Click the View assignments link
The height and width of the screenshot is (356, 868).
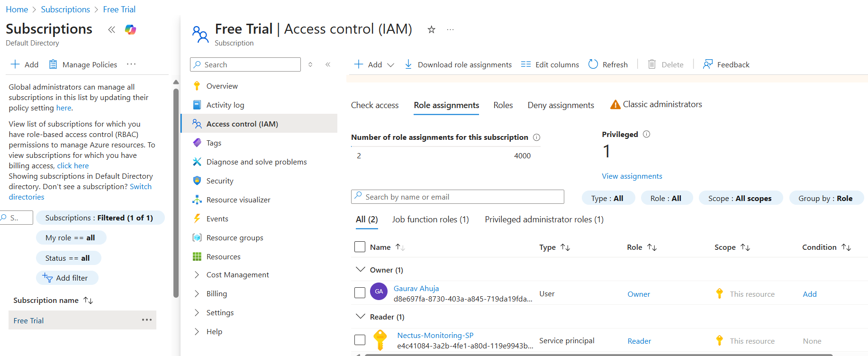pyautogui.click(x=632, y=176)
